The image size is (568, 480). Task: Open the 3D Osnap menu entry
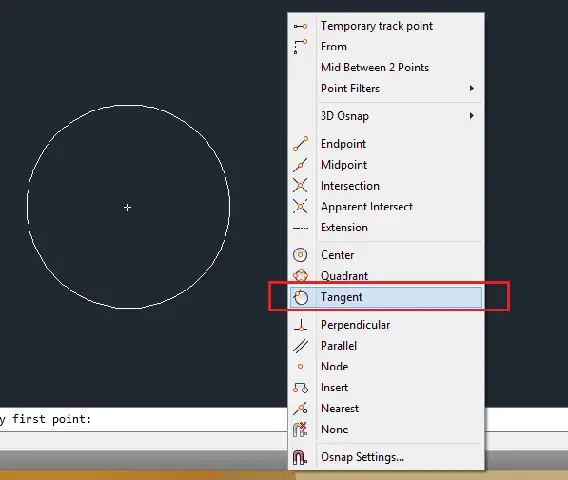[386, 116]
